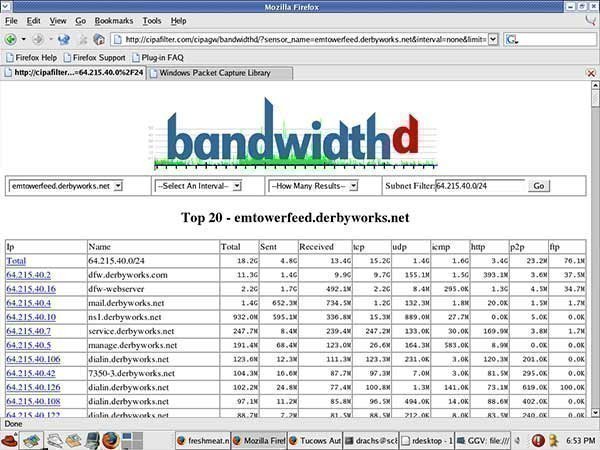
Task: Click the red alert icon in the system tray
Action: pos(538,439)
